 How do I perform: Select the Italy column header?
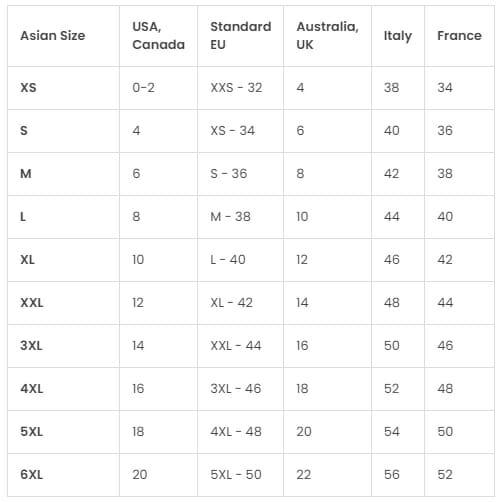(x=398, y=36)
